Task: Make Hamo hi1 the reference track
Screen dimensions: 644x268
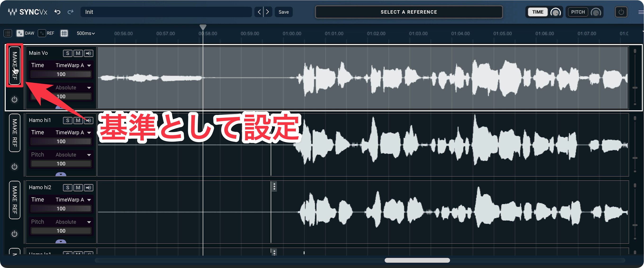Action: 15,133
